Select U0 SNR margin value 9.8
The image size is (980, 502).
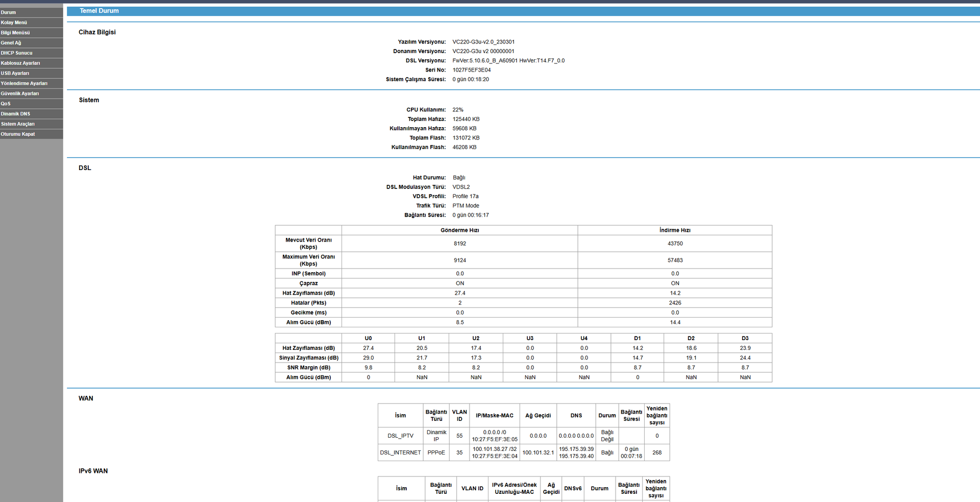pos(368,368)
